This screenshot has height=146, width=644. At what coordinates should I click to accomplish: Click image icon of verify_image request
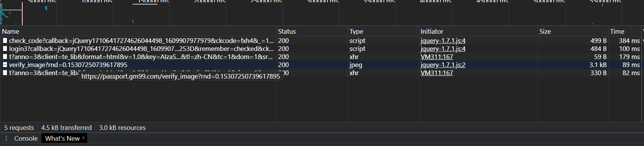pyautogui.click(x=5, y=64)
